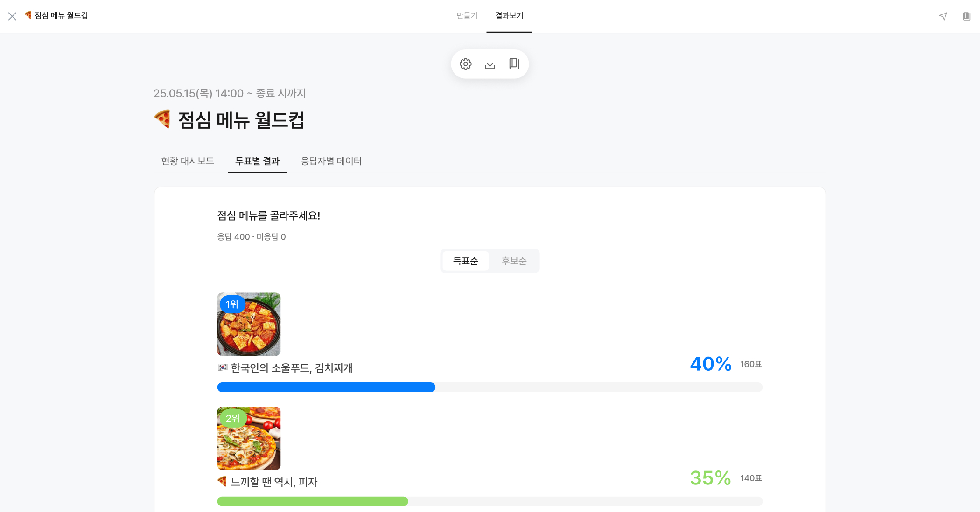Switch sorting to 후보순
The width and height of the screenshot is (980, 512).
point(514,261)
